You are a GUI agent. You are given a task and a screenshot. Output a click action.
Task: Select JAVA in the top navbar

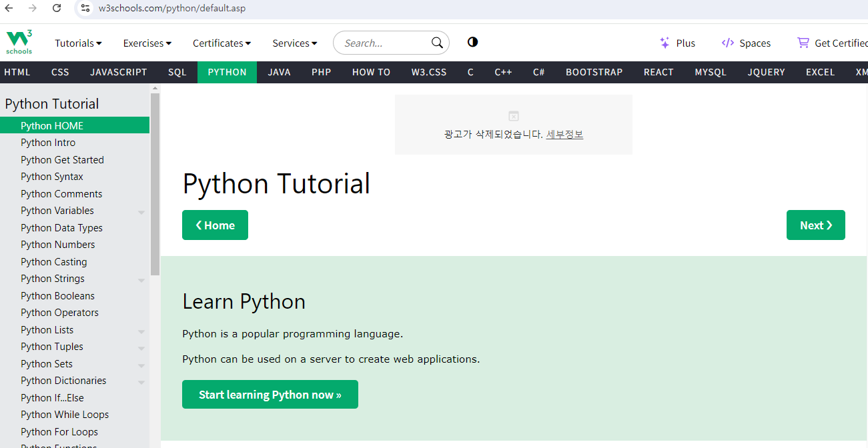pos(279,72)
